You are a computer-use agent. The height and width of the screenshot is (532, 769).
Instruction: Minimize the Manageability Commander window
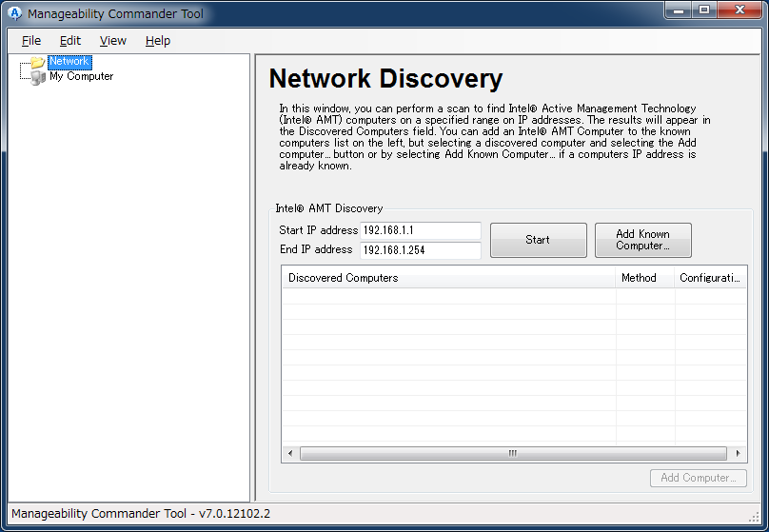click(x=679, y=10)
